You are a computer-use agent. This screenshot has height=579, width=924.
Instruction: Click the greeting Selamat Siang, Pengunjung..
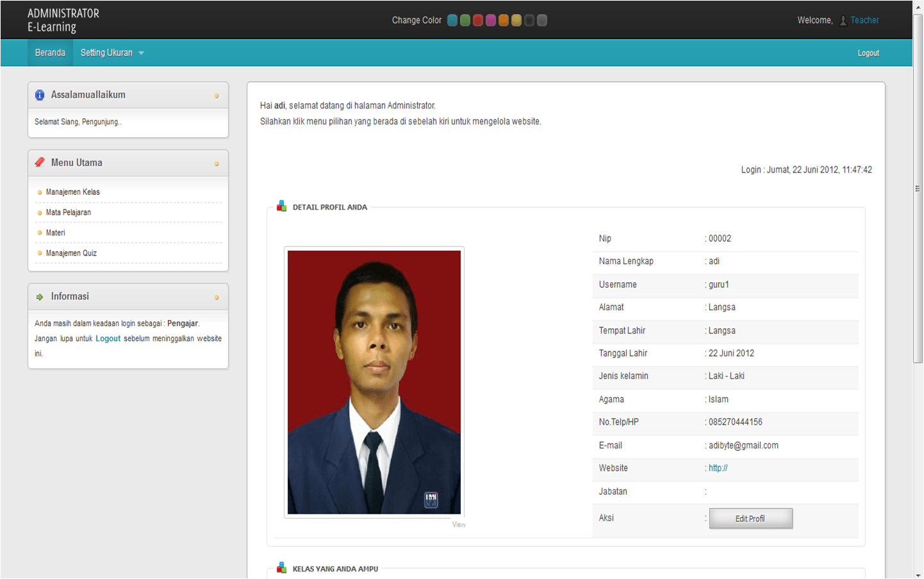(78, 122)
